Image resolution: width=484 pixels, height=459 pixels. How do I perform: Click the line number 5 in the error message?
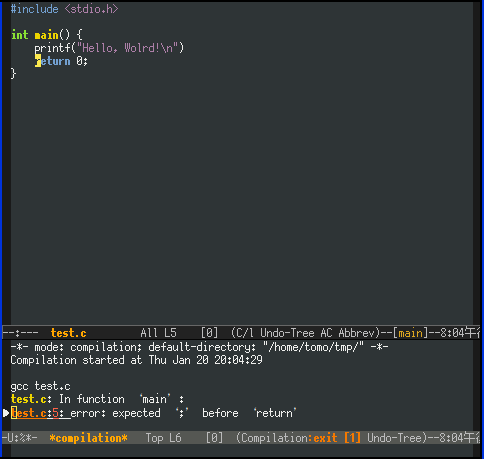56,413
